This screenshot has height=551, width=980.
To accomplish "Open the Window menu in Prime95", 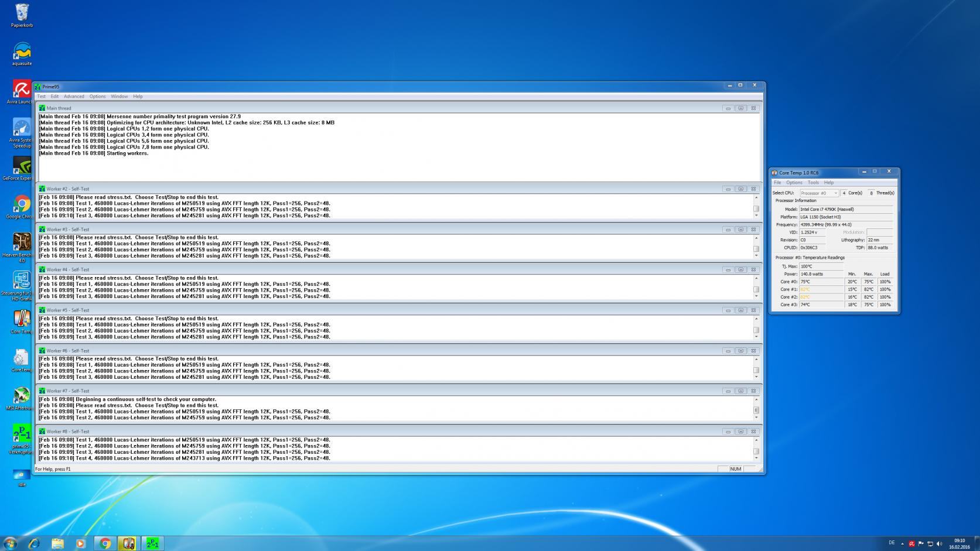I will pyautogui.click(x=119, y=97).
